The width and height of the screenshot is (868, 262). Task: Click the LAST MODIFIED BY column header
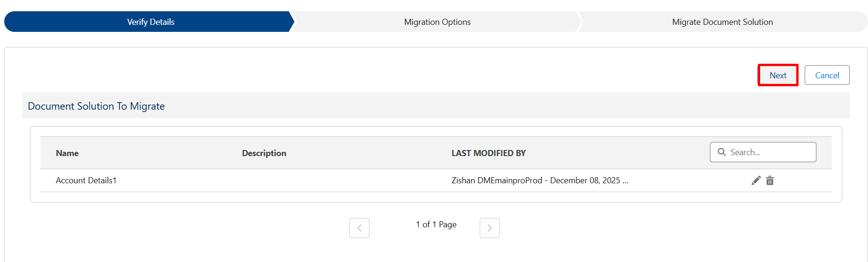(x=488, y=153)
